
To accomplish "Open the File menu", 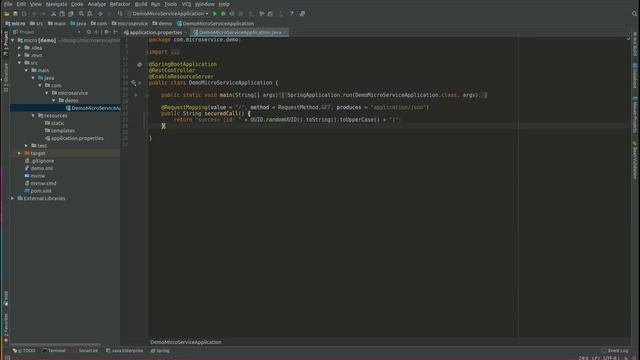I will tap(8, 4).
